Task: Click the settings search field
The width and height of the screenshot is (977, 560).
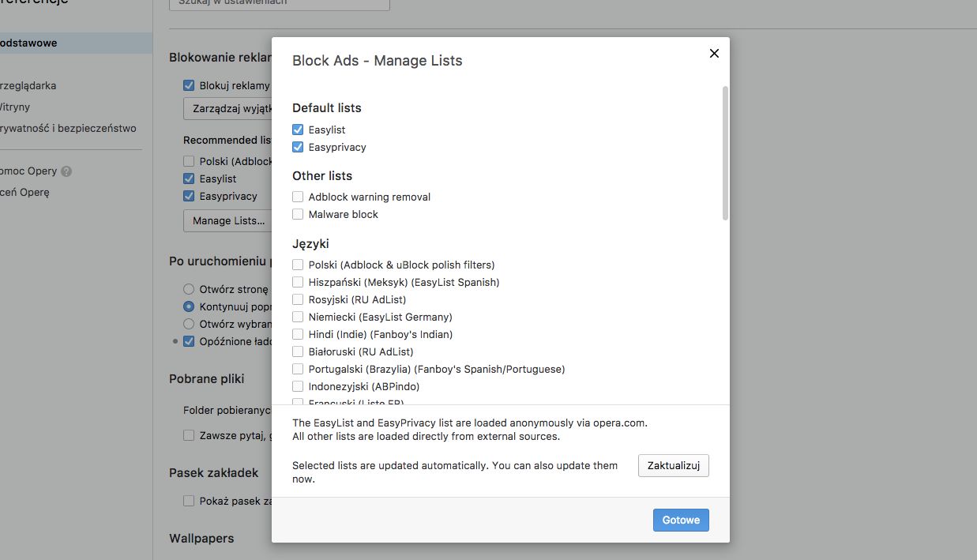Action: (280, 3)
